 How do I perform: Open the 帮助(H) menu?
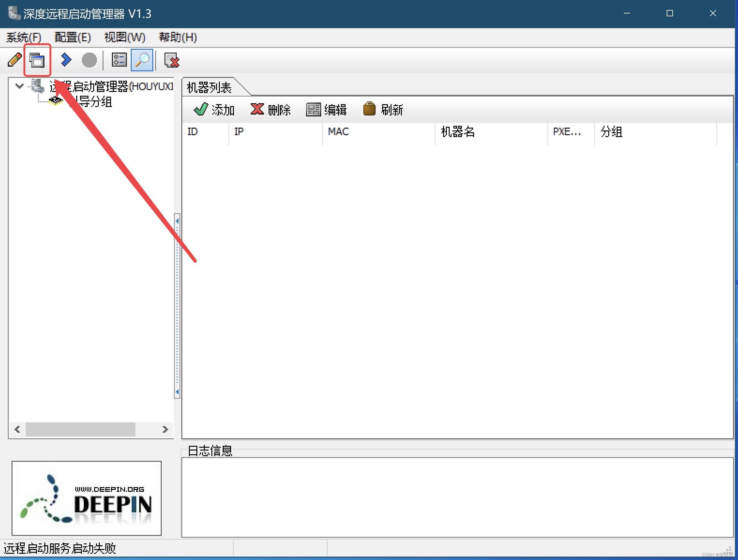[178, 37]
